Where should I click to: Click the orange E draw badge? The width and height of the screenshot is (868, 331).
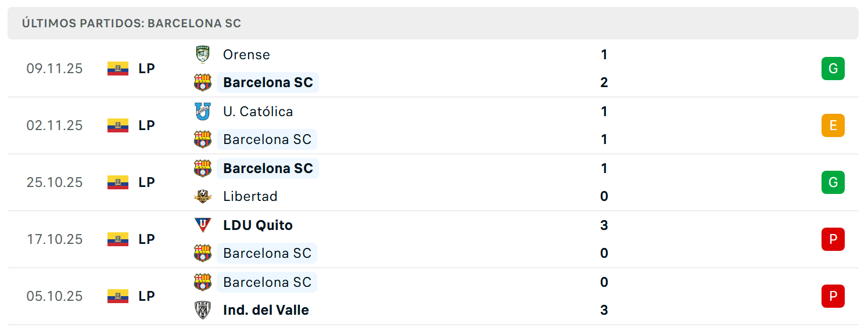(833, 125)
